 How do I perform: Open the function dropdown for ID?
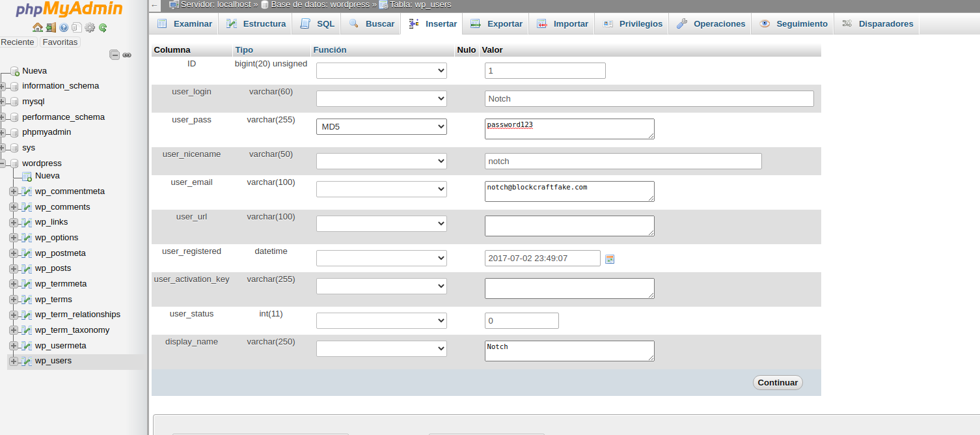point(381,70)
